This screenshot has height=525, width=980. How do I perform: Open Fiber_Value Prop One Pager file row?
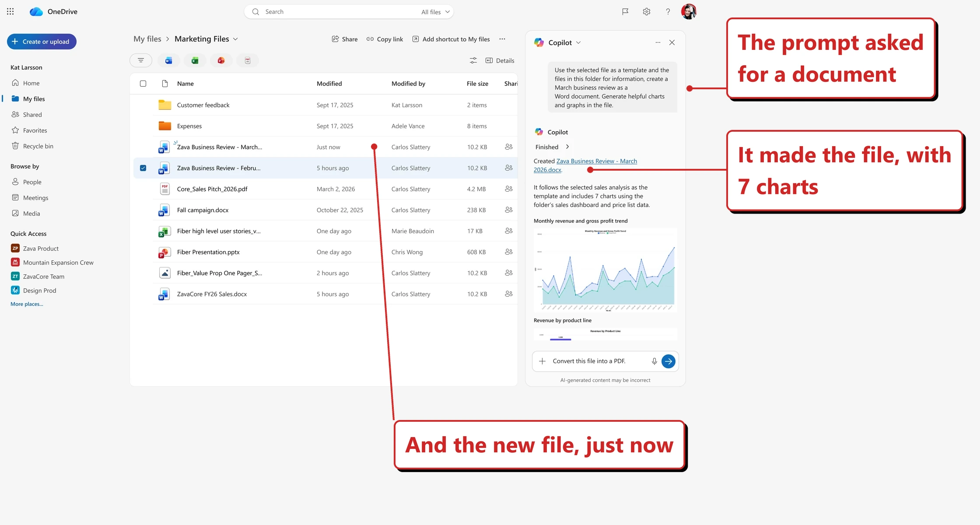325,273
